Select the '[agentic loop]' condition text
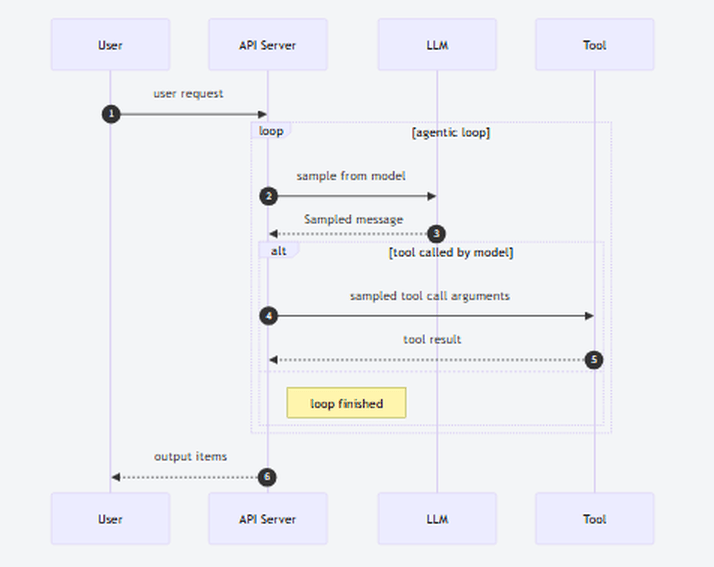Viewport: 714px width, 567px height. pyautogui.click(x=451, y=133)
